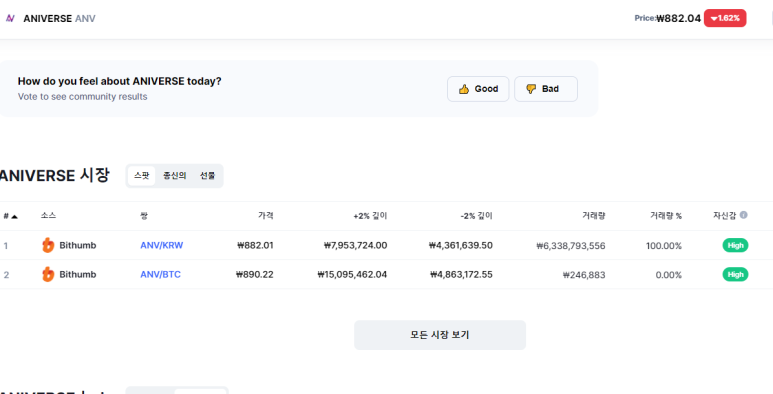This screenshot has width=773, height=394.
Task: Click High confidence badge for ANV/BTC
Action: [x=735, y=274]
